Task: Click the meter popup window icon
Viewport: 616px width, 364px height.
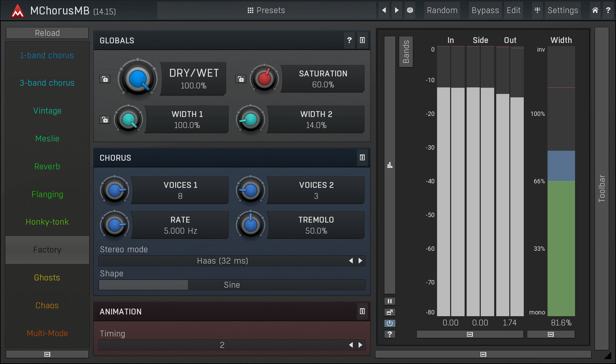Action: point(390,312)
